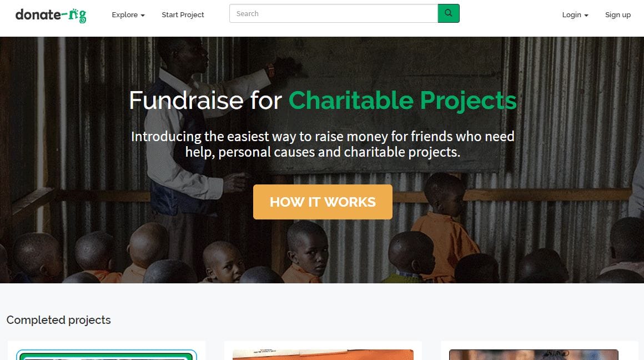The width and height of the screenshot is (644, 360).
Task: Click the caret arrow beside Login
Action: tap(586, 16)
